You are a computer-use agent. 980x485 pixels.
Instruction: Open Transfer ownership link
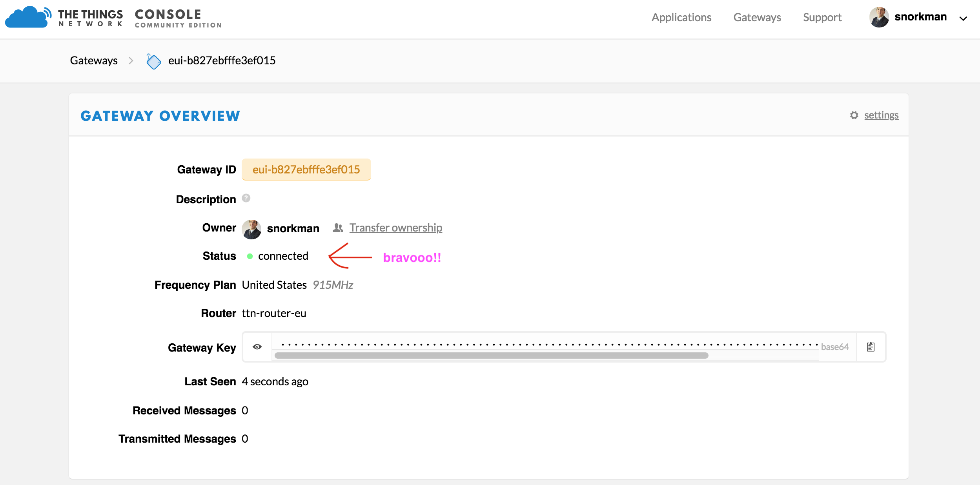(x=395, y=228)
